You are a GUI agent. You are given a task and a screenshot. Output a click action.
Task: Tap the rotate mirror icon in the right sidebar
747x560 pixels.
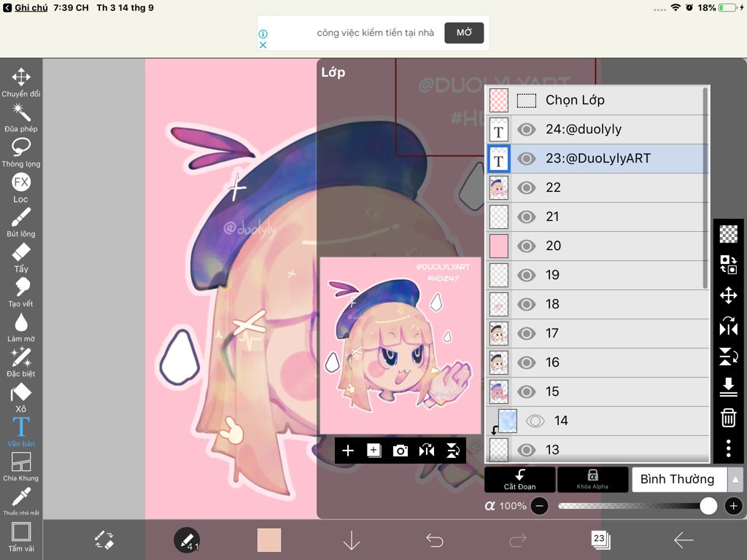pyautogui.click(x=729, y=326)
